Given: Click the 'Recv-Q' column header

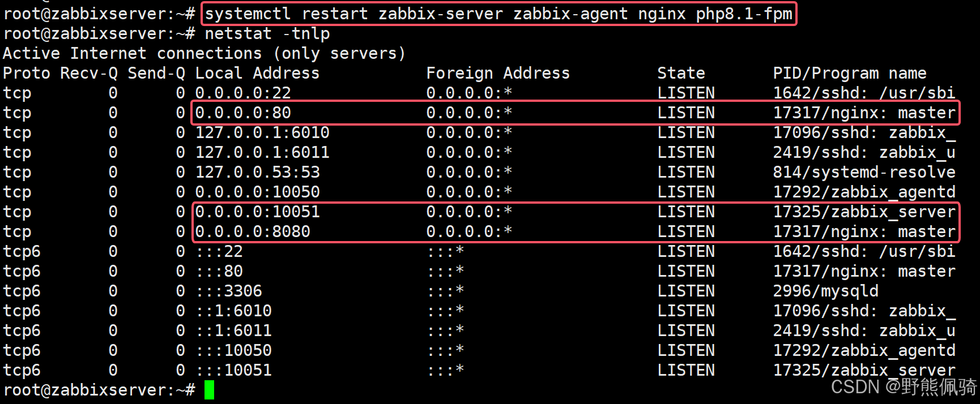Looking at the screenshot, I should click(89, 73).
